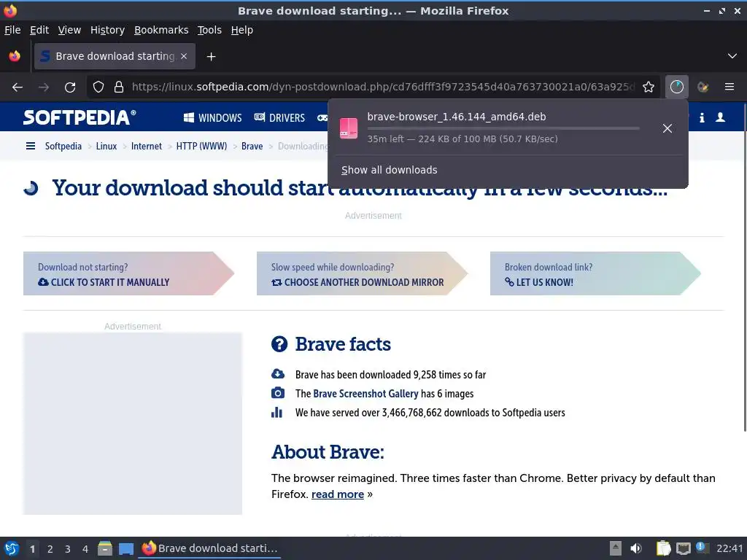This screenshot has width=747, height=560.
Task: Open the History menu
Action: [x=107, y=30]
